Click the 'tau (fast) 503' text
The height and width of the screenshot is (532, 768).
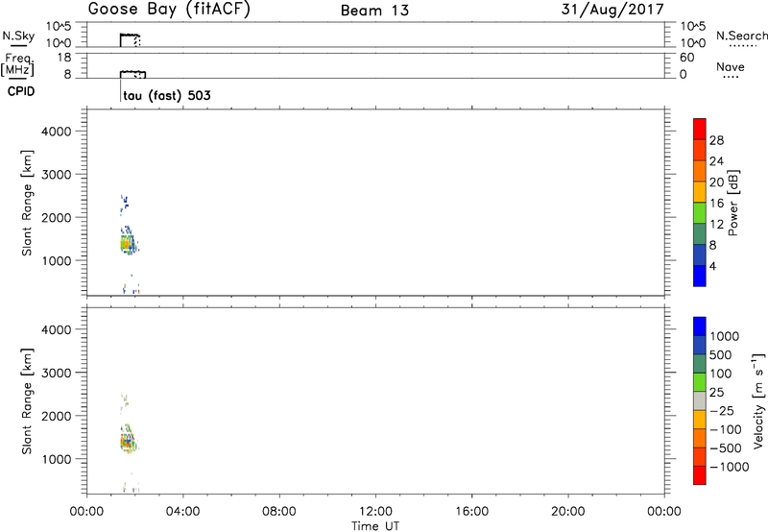pyautogui.click(x=167, y=95)
